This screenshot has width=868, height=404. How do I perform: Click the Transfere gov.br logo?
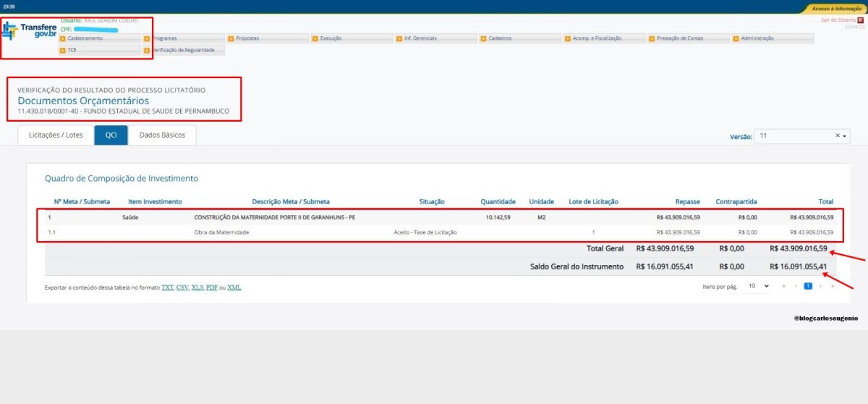point(29,31)
